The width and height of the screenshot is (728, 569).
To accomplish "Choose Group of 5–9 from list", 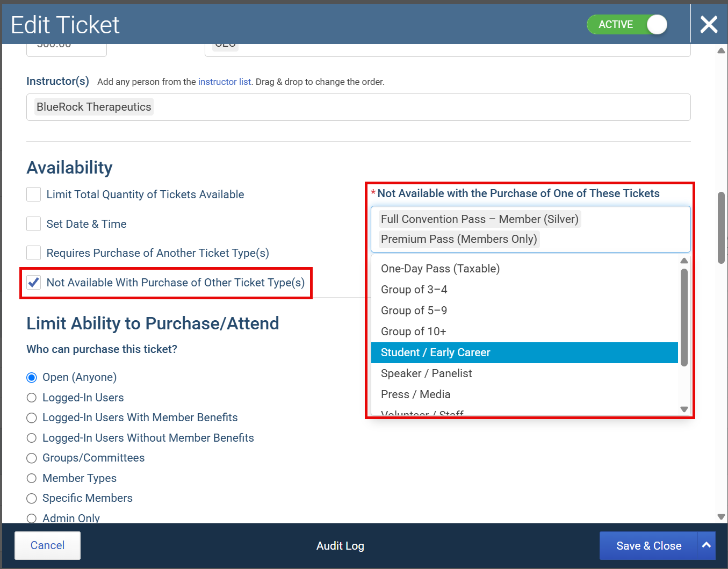I will point(524,311).
